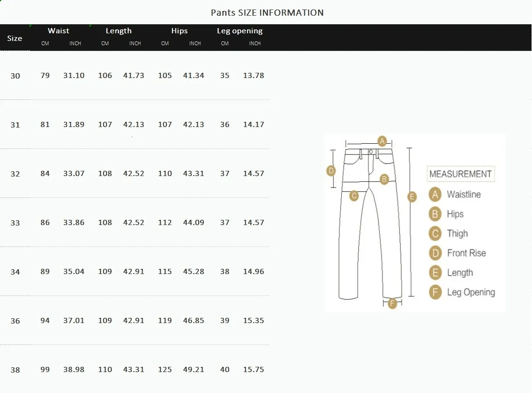
Task: Click the 33.07 waist inch value
Action: coord(74,174)
